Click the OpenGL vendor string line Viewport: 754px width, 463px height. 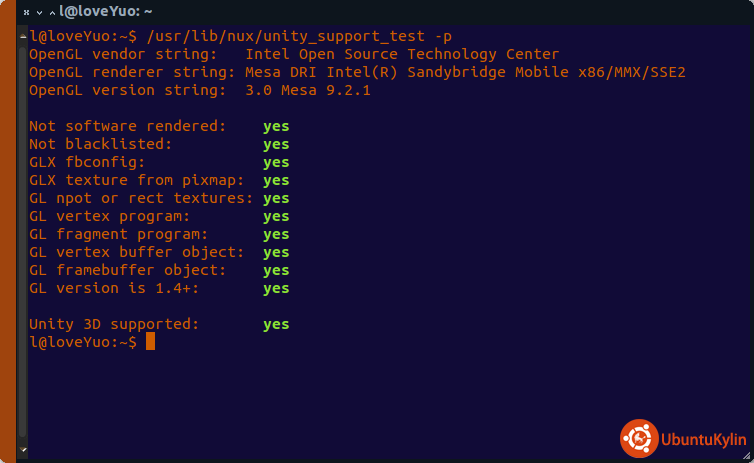[x=293, y=54]
